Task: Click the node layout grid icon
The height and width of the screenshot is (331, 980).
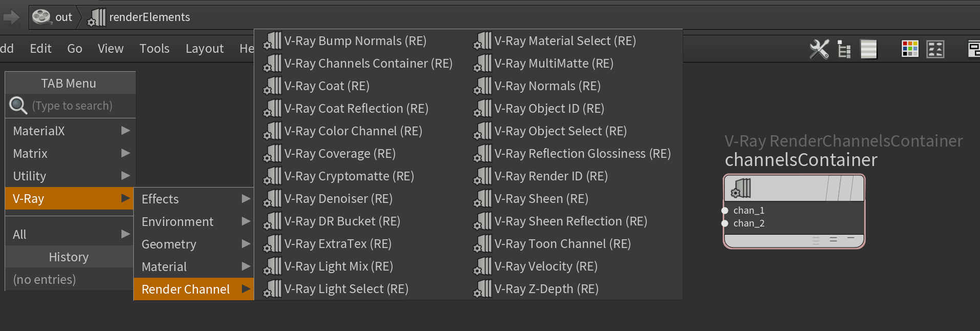Action: pos(935,49)
